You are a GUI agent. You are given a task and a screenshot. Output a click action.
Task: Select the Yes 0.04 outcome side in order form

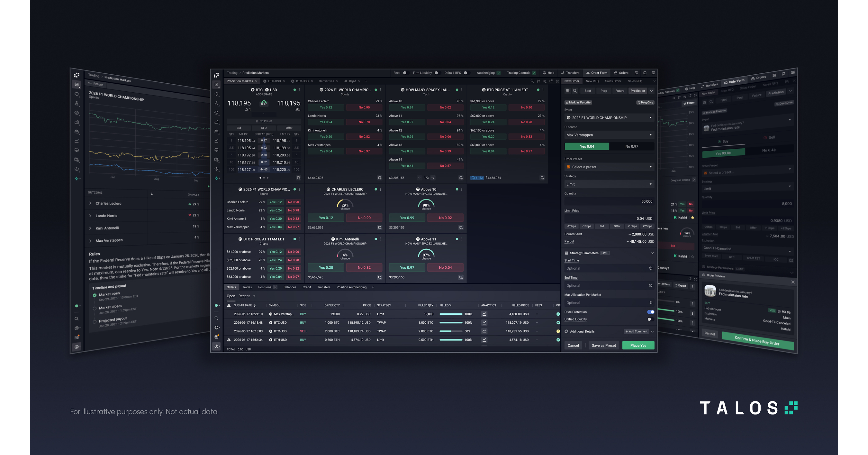[x=587, y=146]
